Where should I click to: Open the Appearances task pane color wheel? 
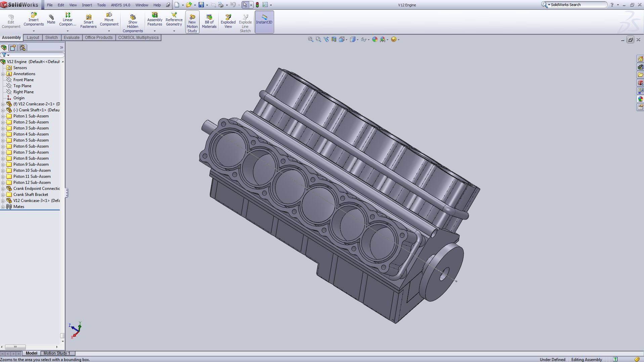(x=640, y=99)
